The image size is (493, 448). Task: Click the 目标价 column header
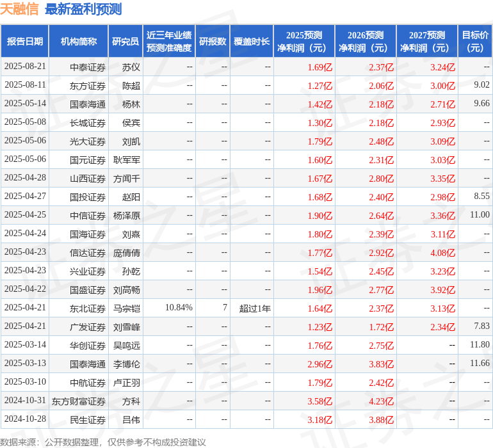475,42
